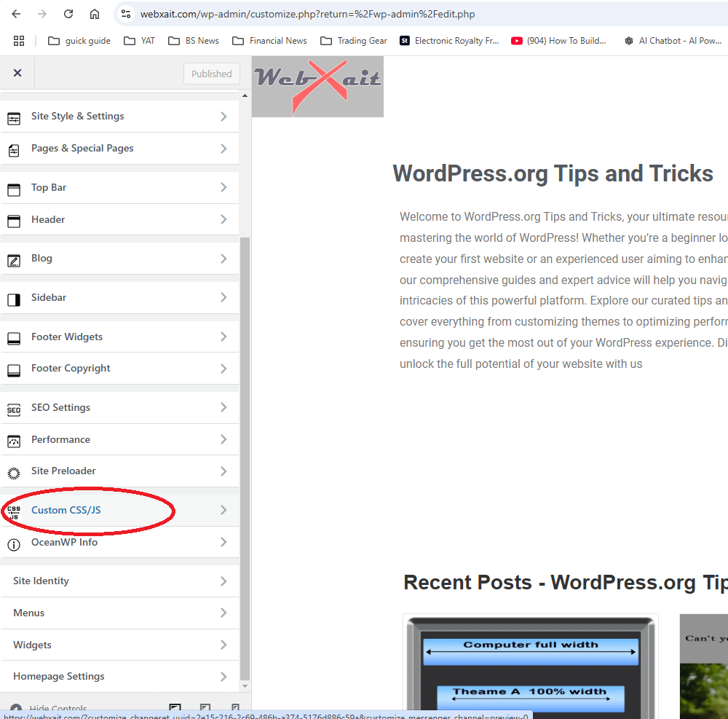
Task: Open the BS News bookmark folder
Action: (x=194, y=41)
